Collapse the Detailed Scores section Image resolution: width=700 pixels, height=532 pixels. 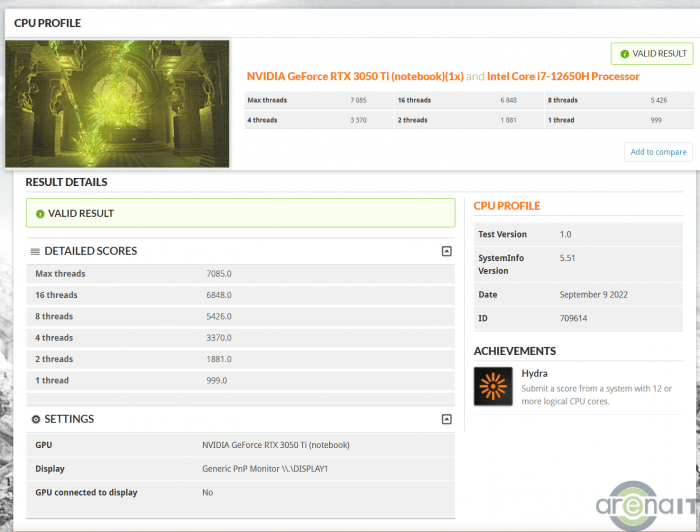[446, 251]
